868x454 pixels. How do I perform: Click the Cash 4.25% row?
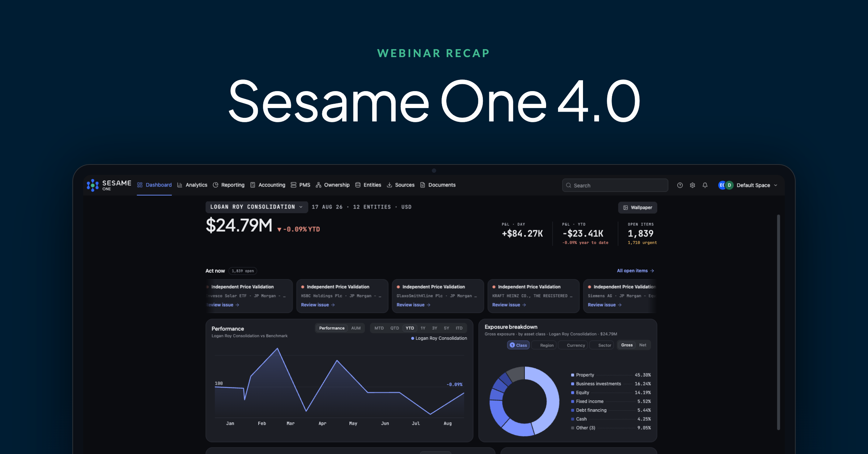click(611, 419)
